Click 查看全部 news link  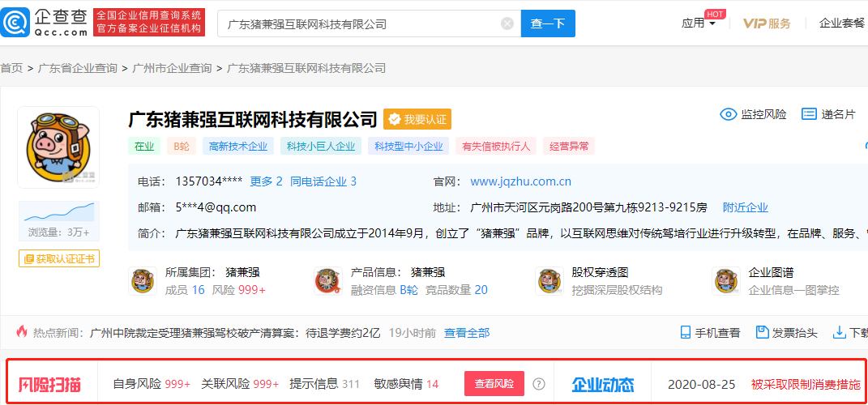click(x=467, y=333)
